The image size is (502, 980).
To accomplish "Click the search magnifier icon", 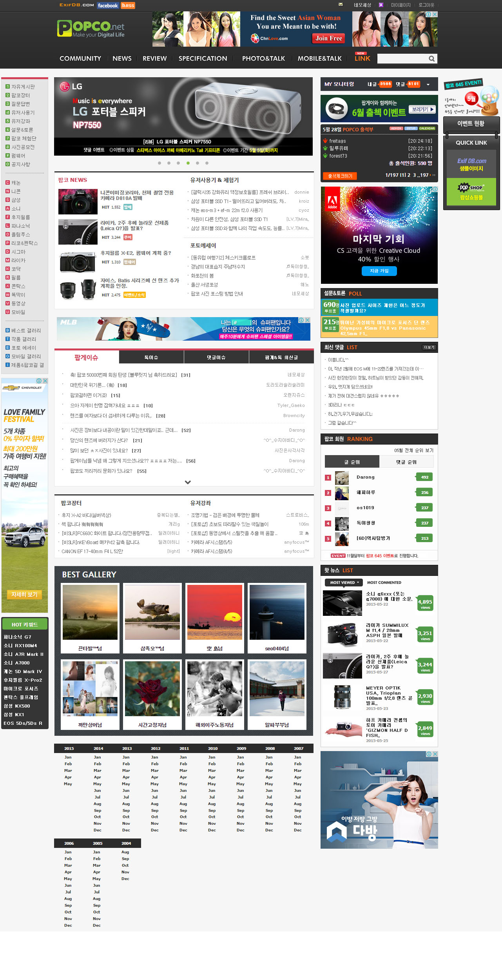I will [x=431, y=59].
